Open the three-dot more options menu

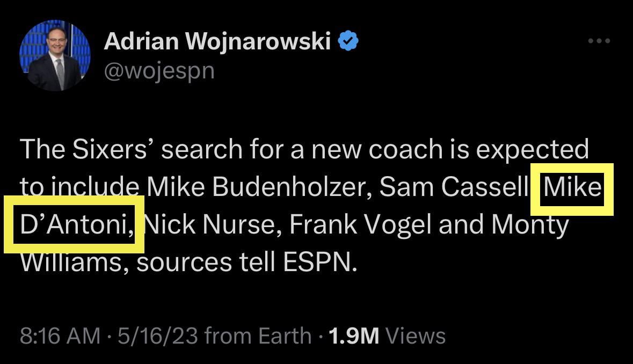[x=599, y=41]
